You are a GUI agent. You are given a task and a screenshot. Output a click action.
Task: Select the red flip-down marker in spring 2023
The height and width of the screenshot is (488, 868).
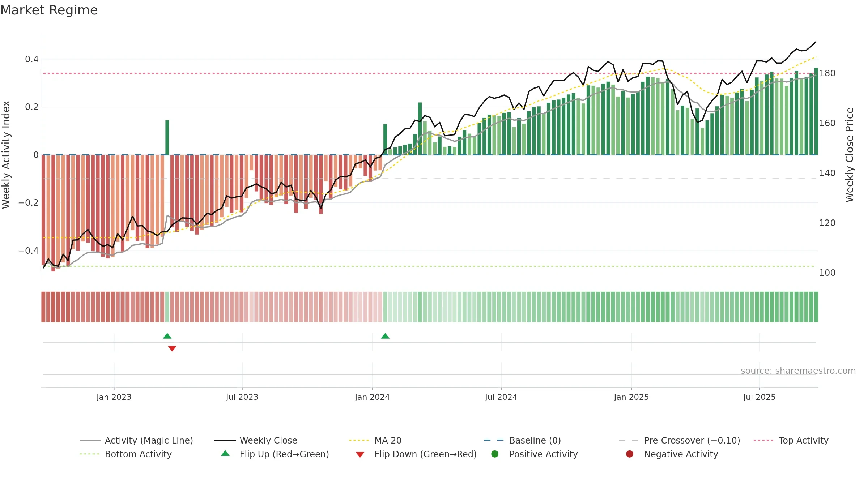click(172, 348)
